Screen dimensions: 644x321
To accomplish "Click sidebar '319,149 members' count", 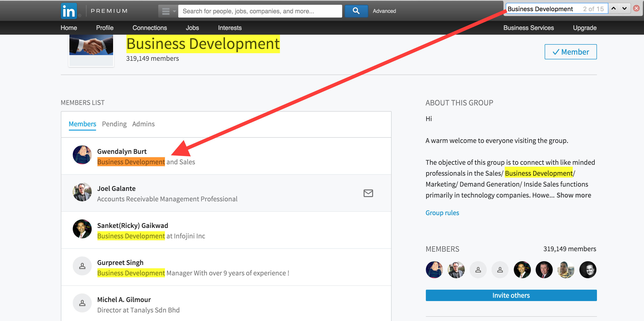I will pos(569,249).
